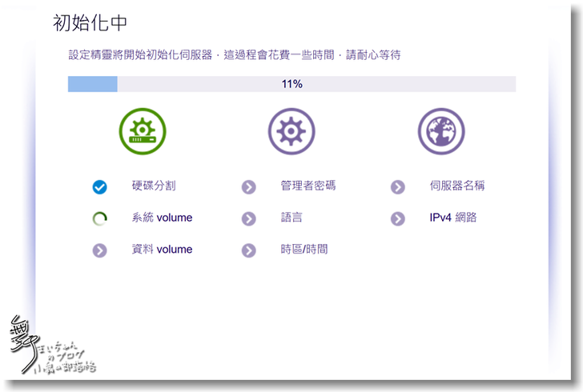Select the 伺服器名稱 step label
The width and height of the screenshot is (583, 392).
[457, 186]
